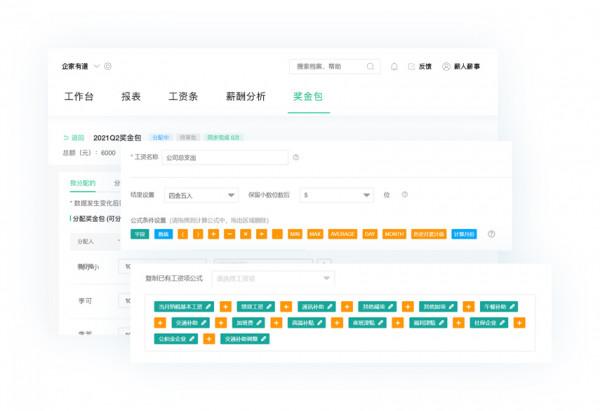The height and width of the screenshot is (411, 600).
Task: Open the 四舍五入 precision dropdown
Action: click(201, 195)
